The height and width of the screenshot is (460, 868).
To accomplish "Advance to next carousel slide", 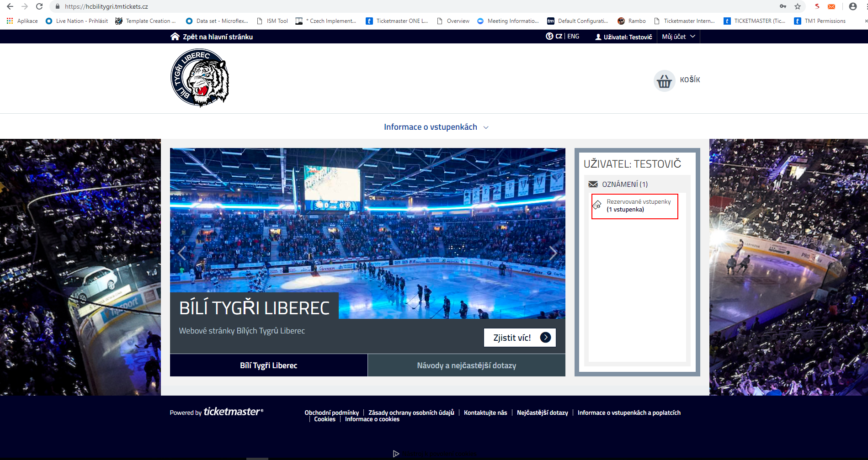I will coord(553,253).
